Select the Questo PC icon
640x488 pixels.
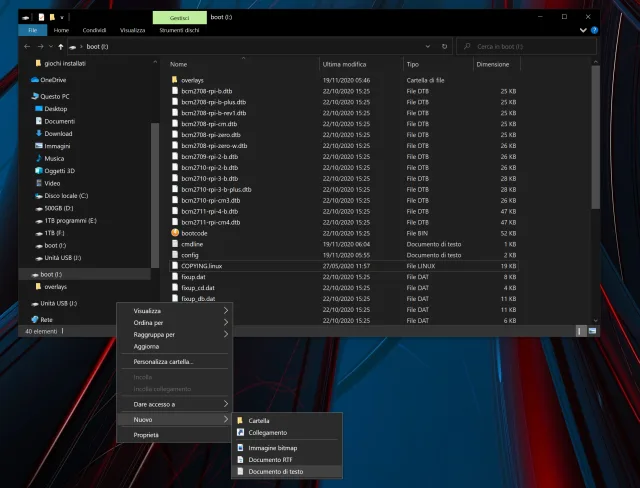tap(35, 96)
